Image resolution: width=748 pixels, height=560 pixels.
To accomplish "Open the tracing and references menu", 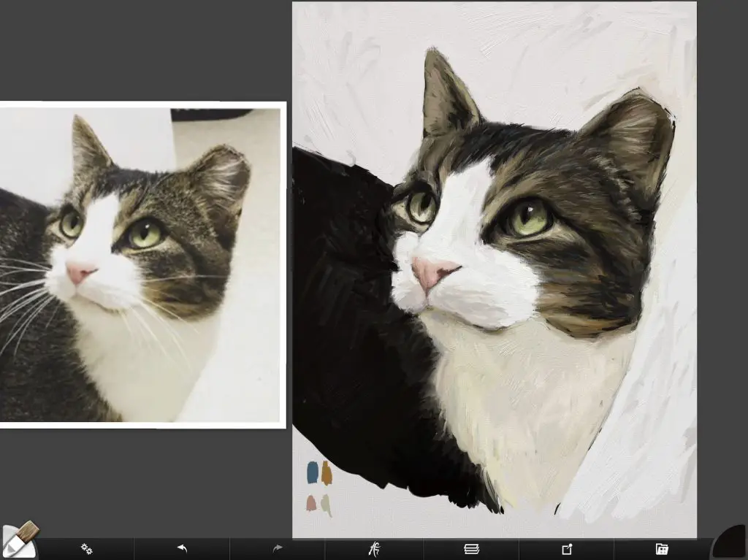I will click(375, 549).
